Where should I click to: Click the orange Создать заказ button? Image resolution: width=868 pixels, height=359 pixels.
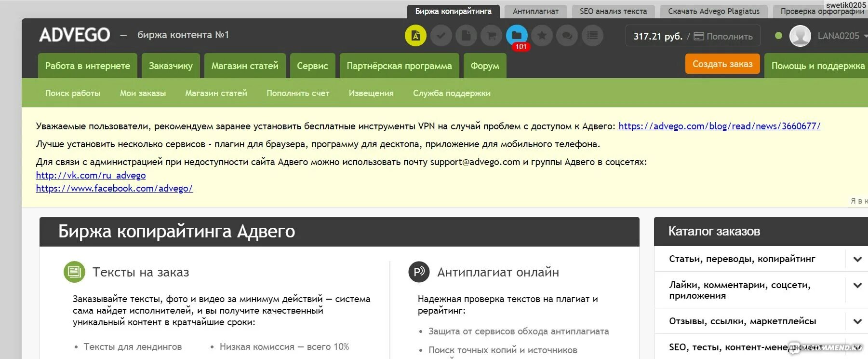722,64
